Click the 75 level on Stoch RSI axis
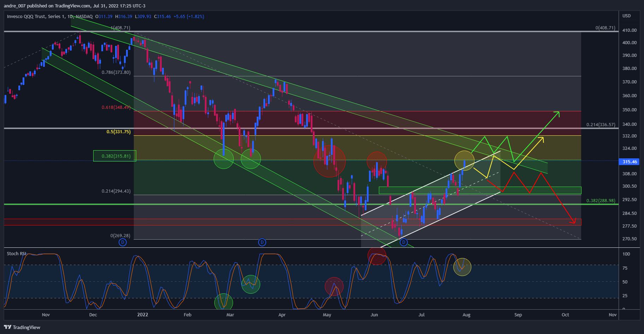Viewport: 644px width, 334px height. [x=625, y=268]
